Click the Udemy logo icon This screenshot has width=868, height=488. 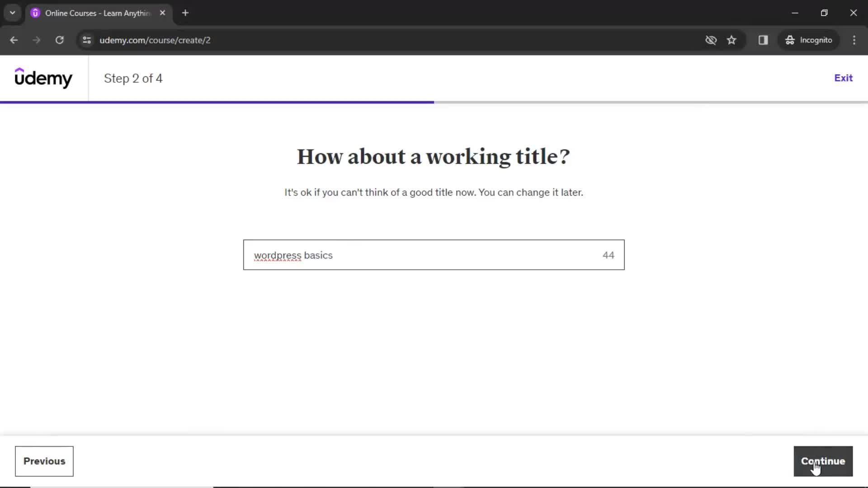(43, 78)
